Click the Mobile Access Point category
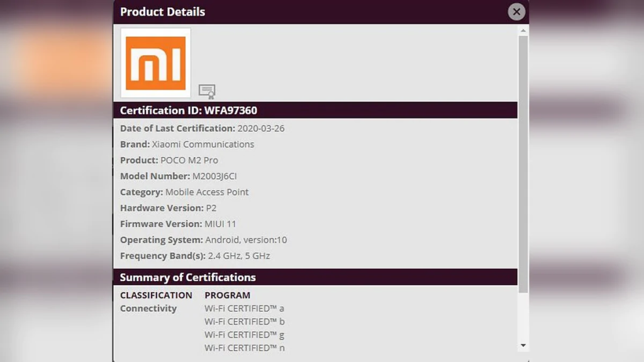The image size is (644, 362). coord(207,192)
